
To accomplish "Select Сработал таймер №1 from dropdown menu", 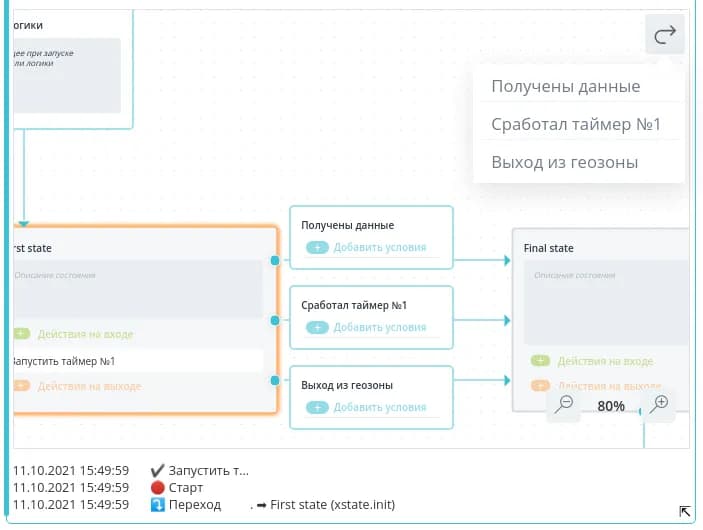I will tap(576, 125).
